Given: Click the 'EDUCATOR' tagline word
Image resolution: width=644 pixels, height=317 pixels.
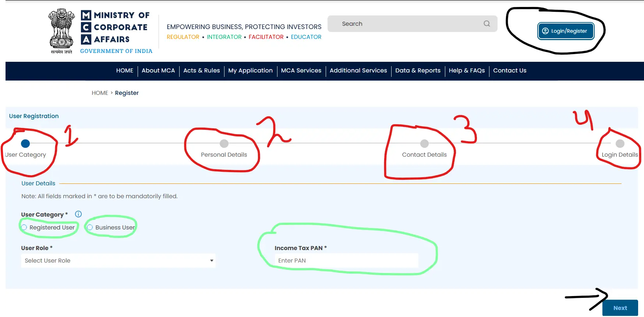Looking at the screenshot, I should (306, 37).
